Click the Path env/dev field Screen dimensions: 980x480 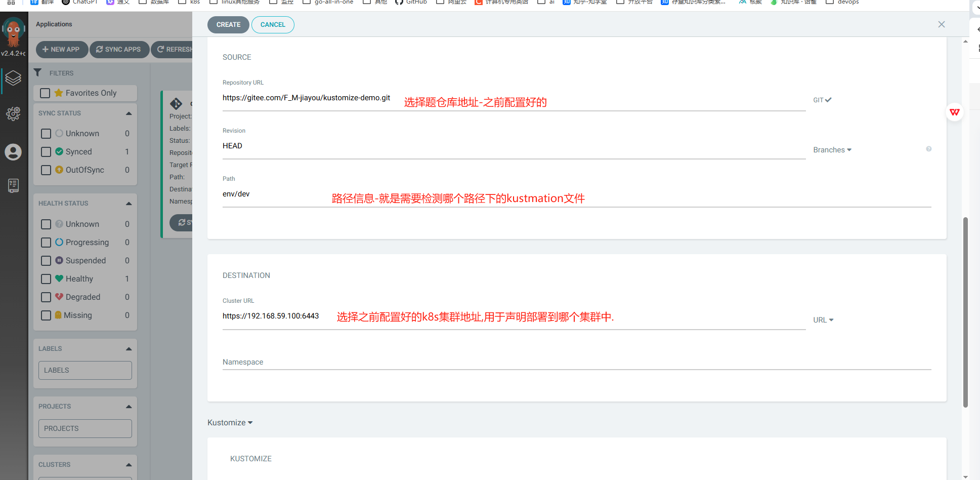click(577, 194)
